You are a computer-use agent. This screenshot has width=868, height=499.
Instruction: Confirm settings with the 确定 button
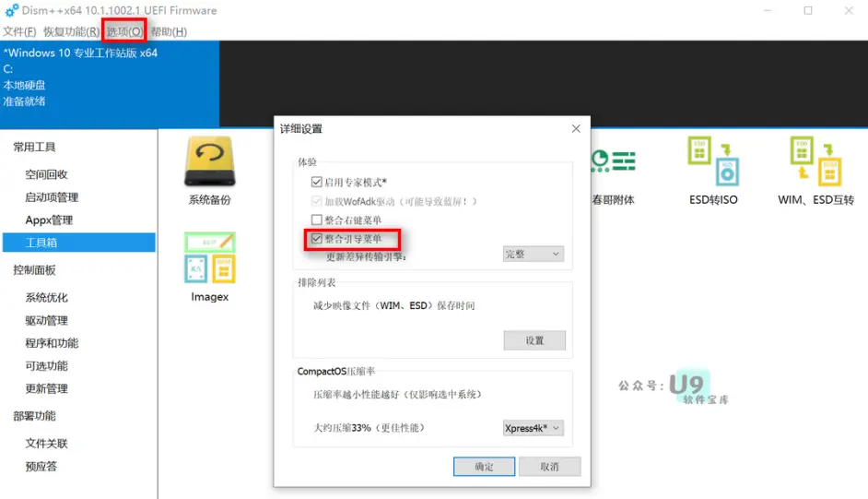(484, 467)
